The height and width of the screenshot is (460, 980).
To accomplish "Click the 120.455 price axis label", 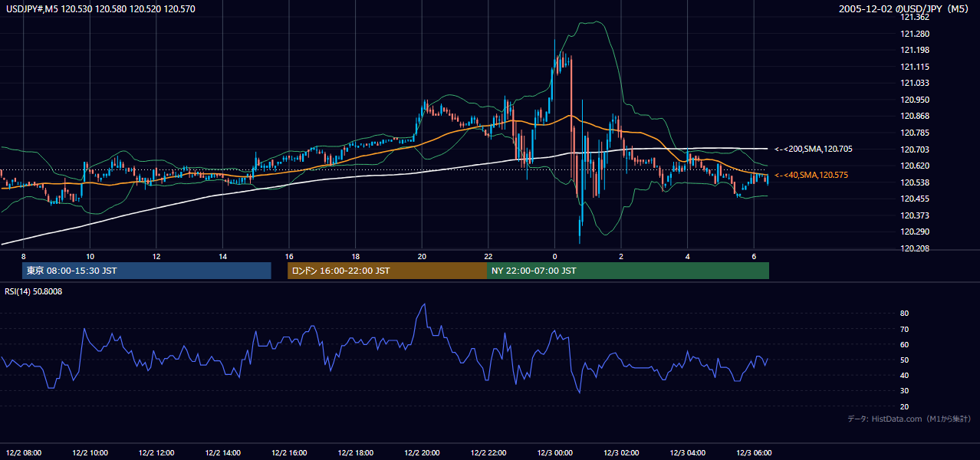I will click(915, 199).
